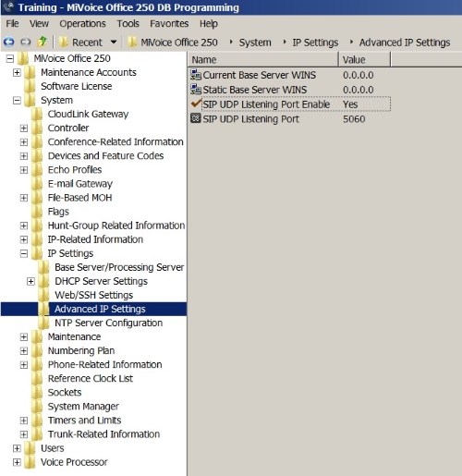Screen dimensions: 462x476
Task: Click the grey Forward arrow icon
Action: (25, 42)
